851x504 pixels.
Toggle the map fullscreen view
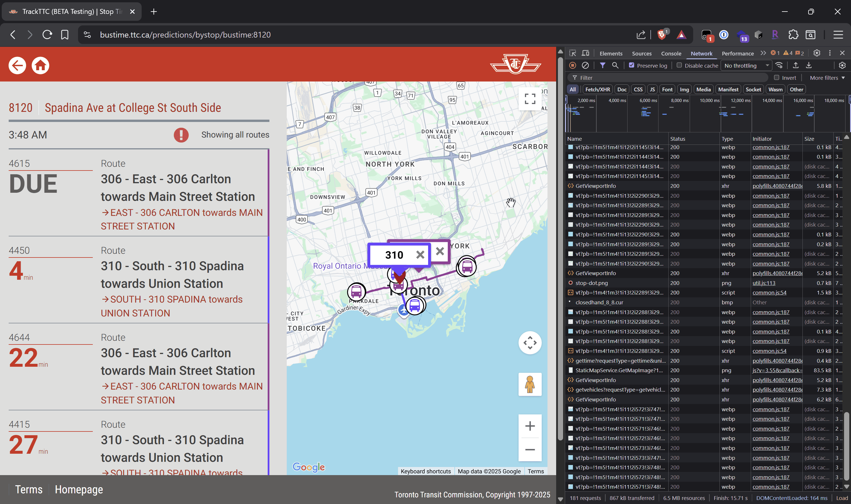[530, 99]
